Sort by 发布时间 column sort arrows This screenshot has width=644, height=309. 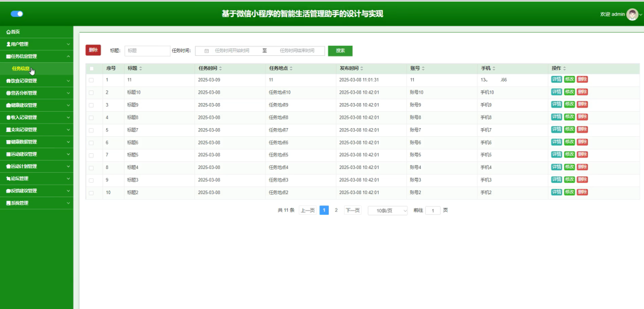click(362, 68)
